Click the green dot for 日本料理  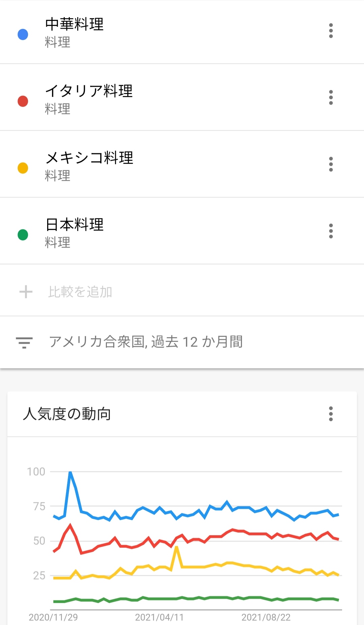click(x=23, y=235)
